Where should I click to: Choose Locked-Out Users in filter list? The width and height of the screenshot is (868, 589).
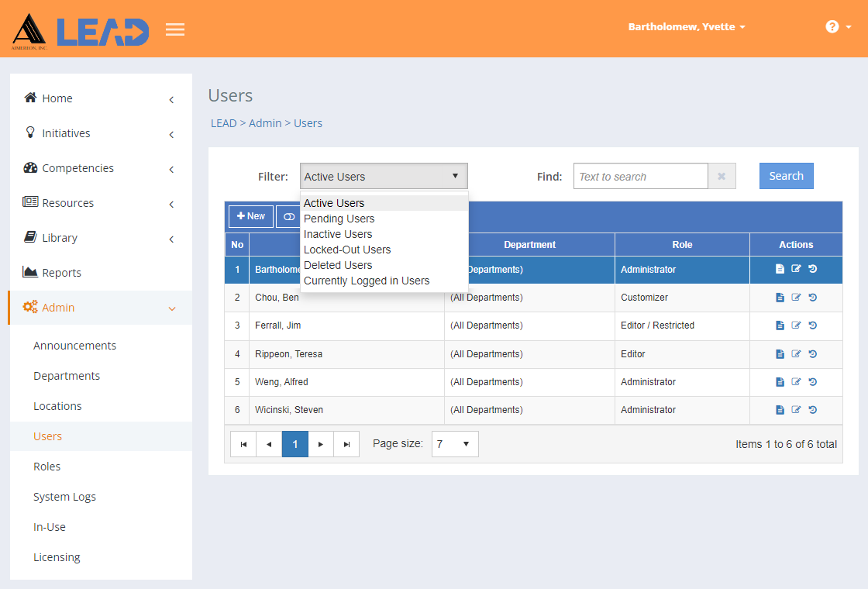[x=384, y=250]
